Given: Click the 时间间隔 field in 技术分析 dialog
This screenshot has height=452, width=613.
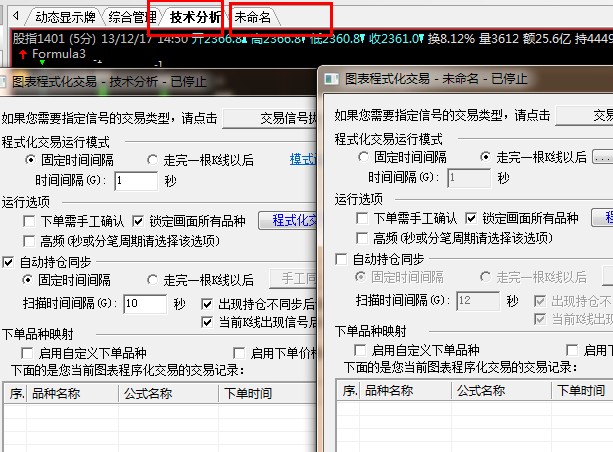Looking at the screenshot, I should tap(135, 181).
